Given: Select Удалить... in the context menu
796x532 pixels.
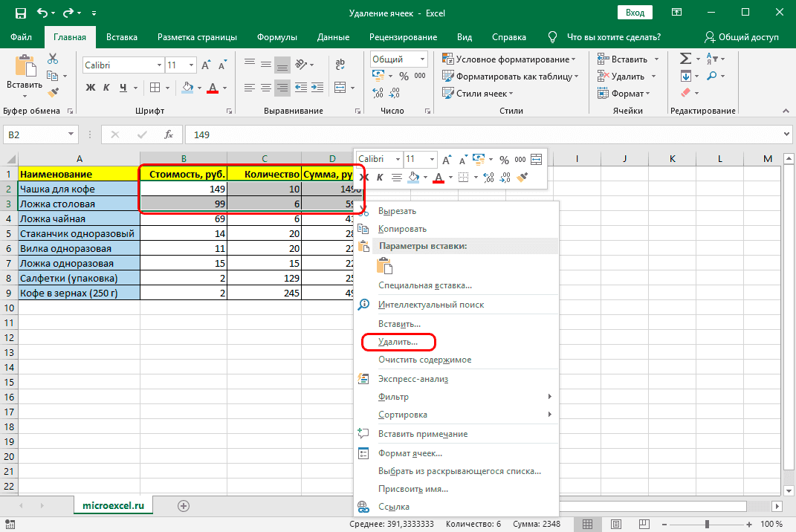Looking at the screenshot, I should pos(398,342).
